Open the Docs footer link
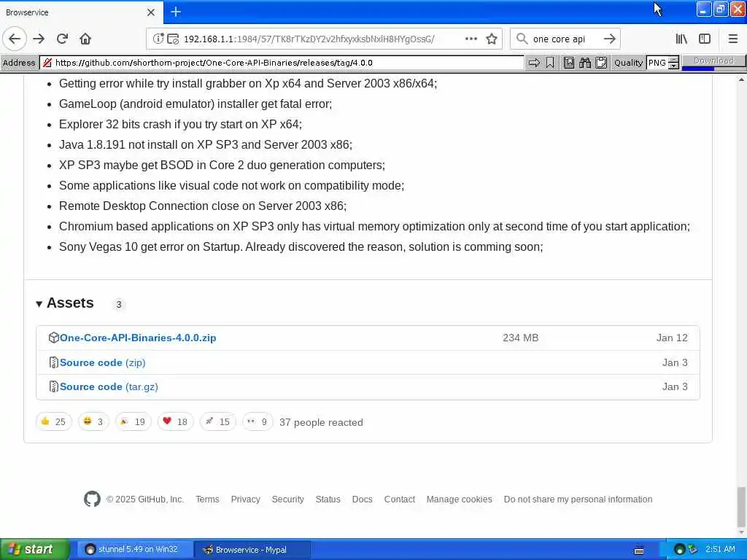 [x=362, y=499]
